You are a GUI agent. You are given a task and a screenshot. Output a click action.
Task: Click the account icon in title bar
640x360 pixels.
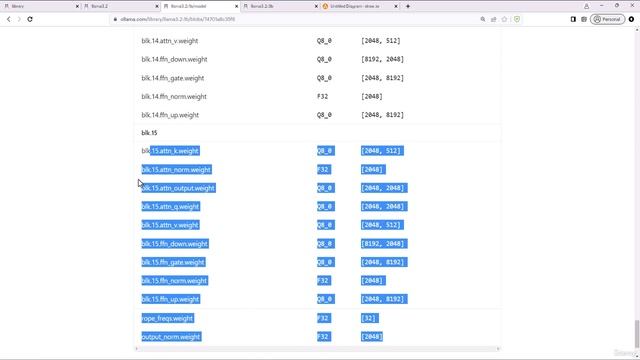point(587,6)
